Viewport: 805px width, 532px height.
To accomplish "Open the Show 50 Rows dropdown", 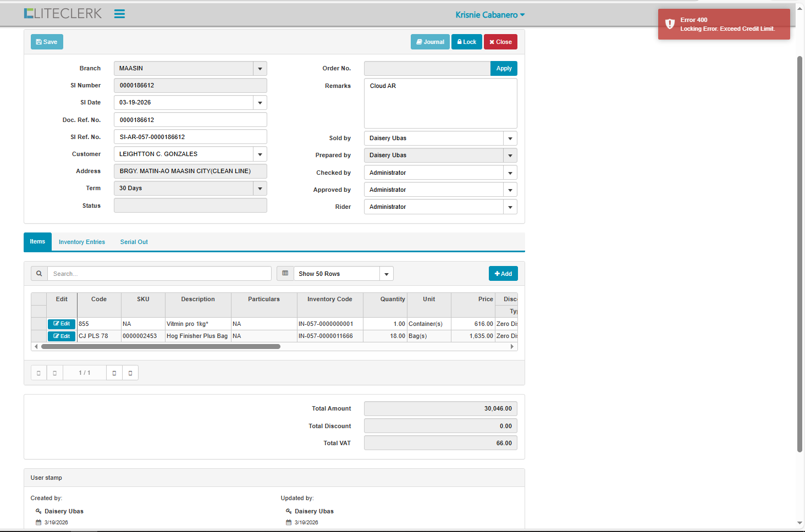I will (x=386, y=274).
